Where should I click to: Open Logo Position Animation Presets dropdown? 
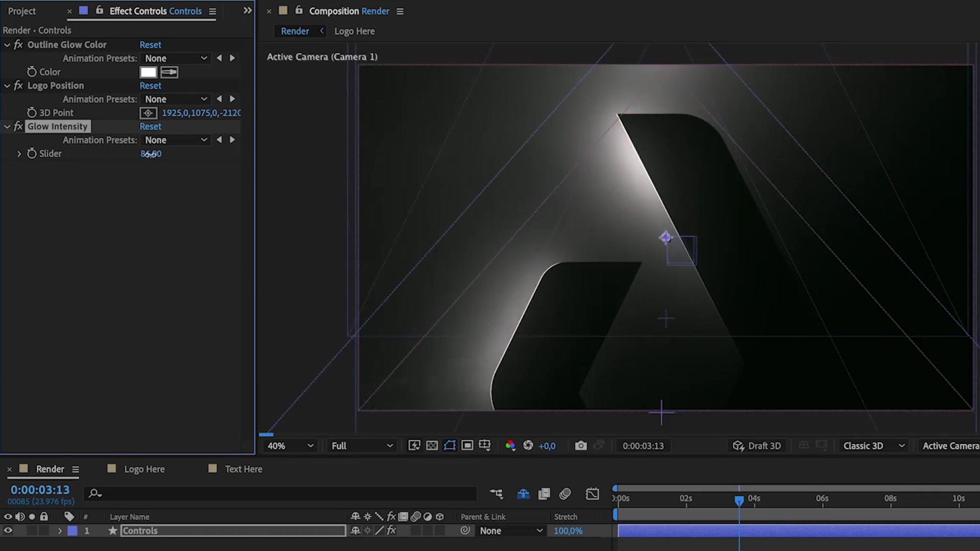click(x=175, y=99)
